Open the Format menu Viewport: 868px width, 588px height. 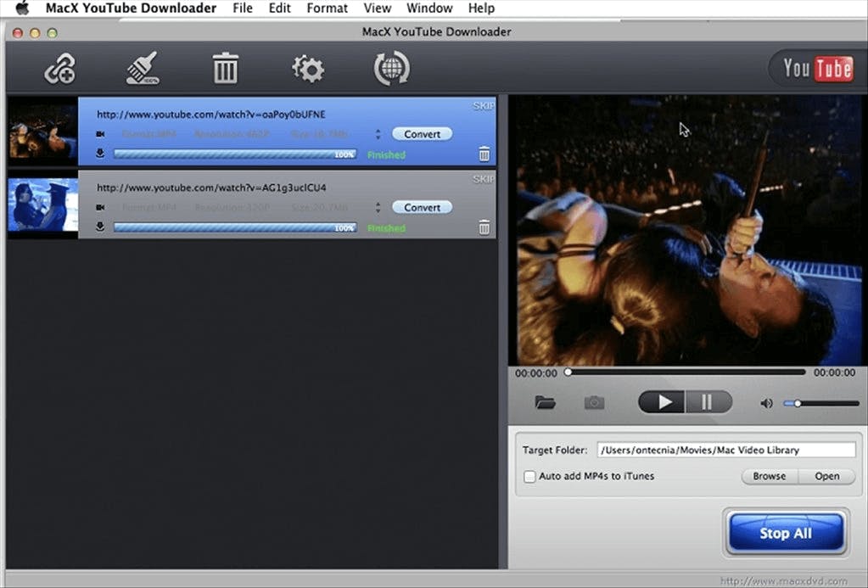[328, 8]
